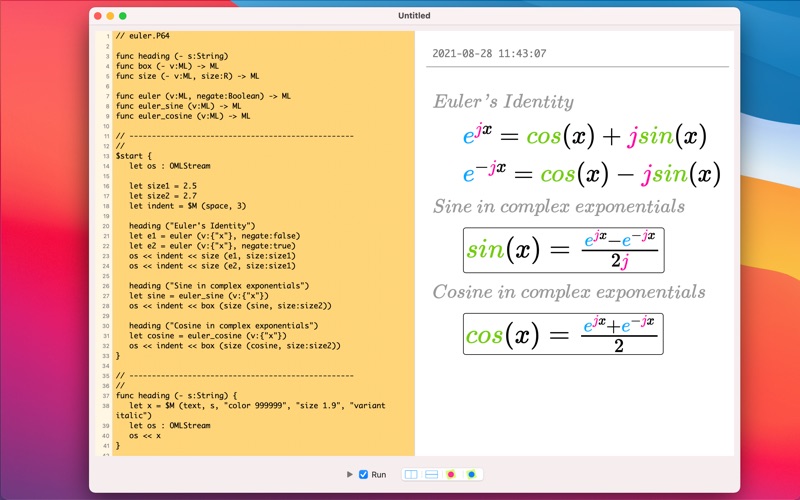Minimize the Untitled window
Image resolution: width=800 pixels, height=500 pixels.
pos(110,16)
